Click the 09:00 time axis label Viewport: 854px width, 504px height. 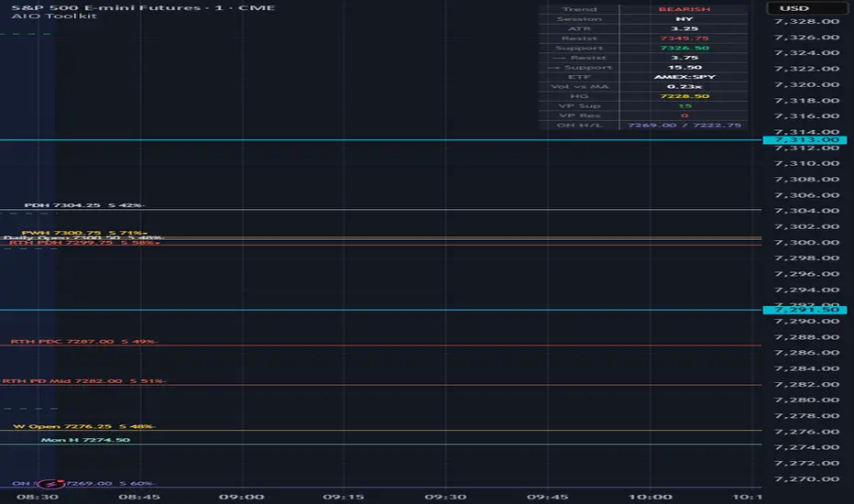click(241, 497)
